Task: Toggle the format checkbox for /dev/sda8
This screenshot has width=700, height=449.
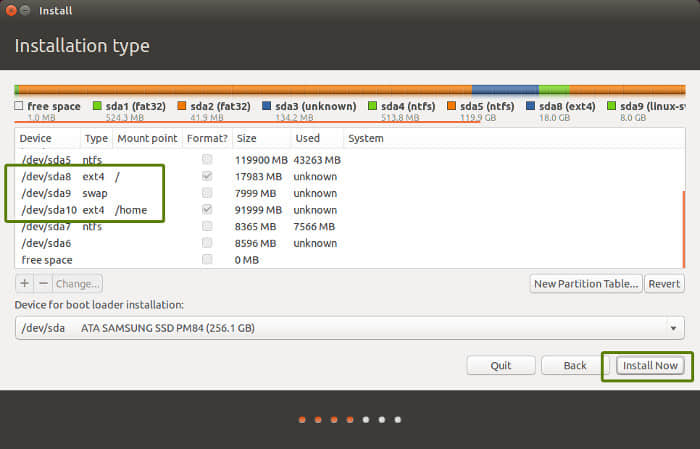Action: click(x=207, y=177)
